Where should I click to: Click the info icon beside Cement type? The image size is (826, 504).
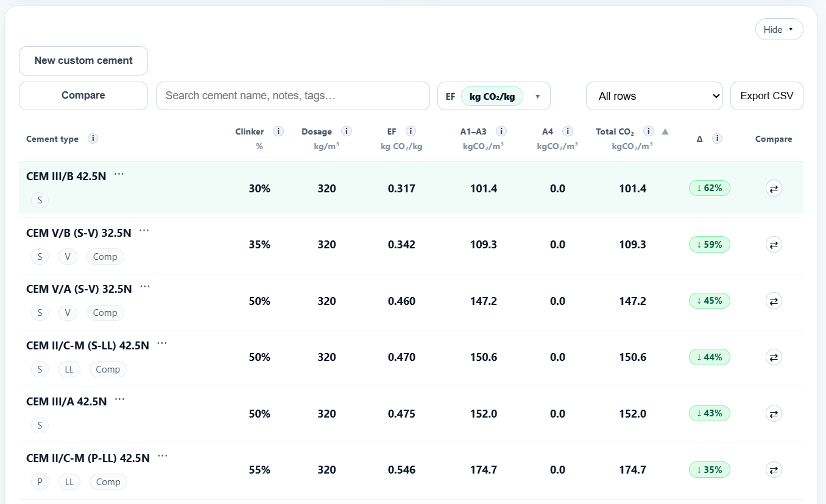click(x=93, y=139)
